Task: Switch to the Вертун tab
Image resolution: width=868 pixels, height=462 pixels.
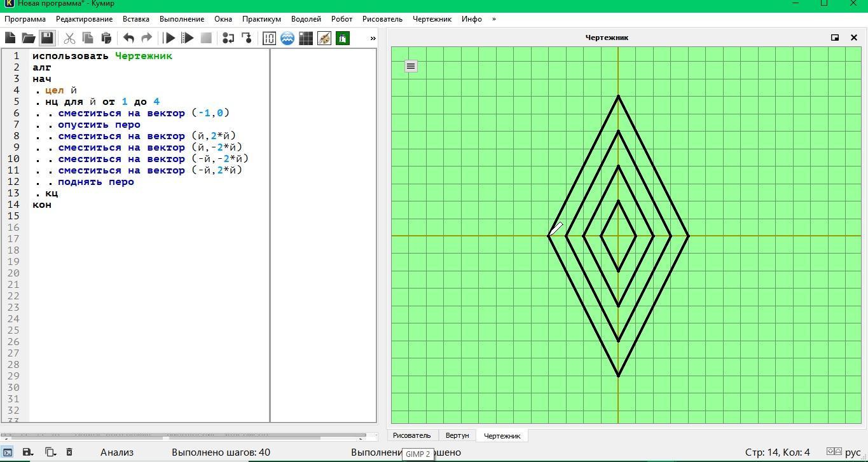Action: point(457,435)
